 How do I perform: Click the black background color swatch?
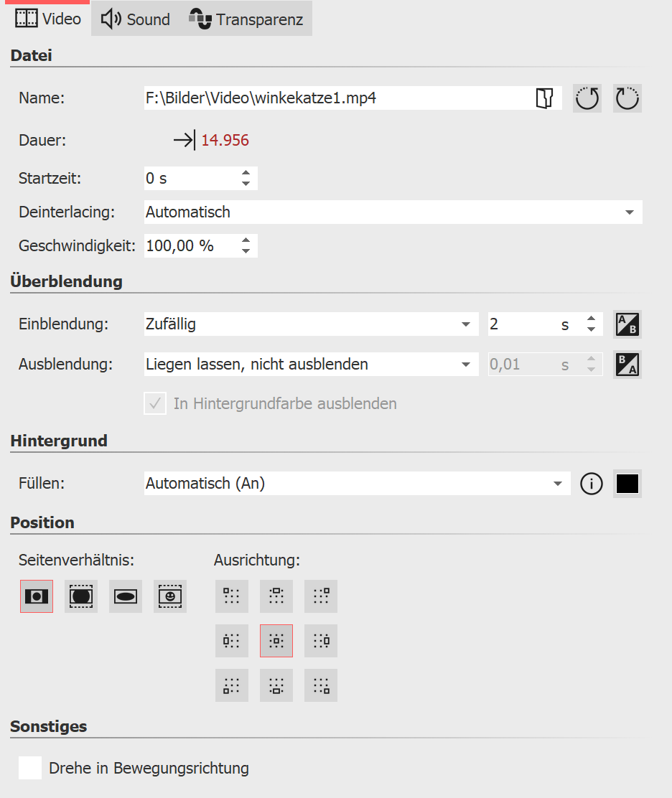click(x=627, y=484)
